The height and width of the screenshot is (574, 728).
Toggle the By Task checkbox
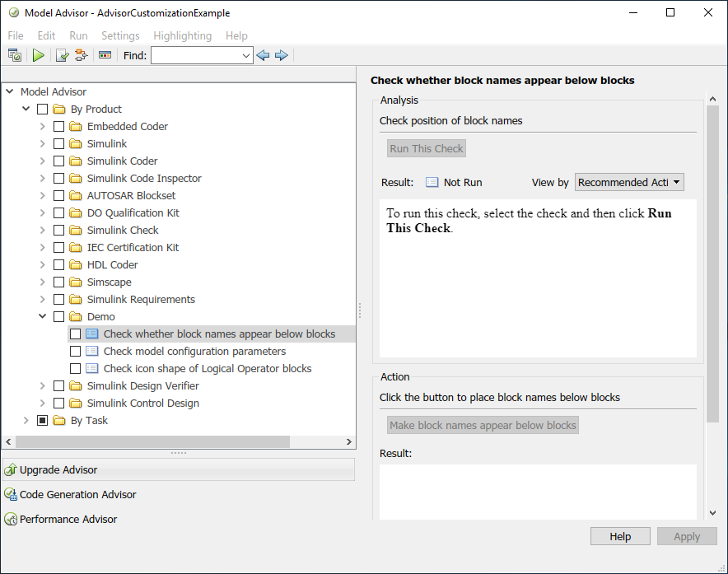42,420
